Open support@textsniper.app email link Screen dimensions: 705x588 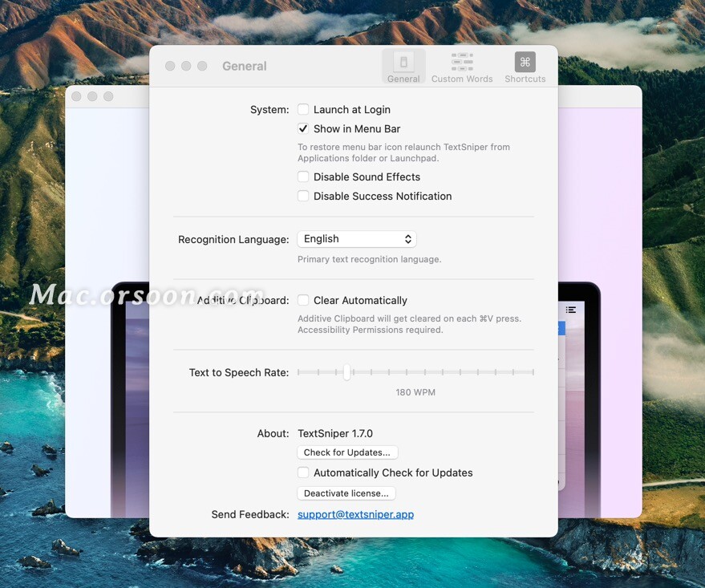[355, 514]
